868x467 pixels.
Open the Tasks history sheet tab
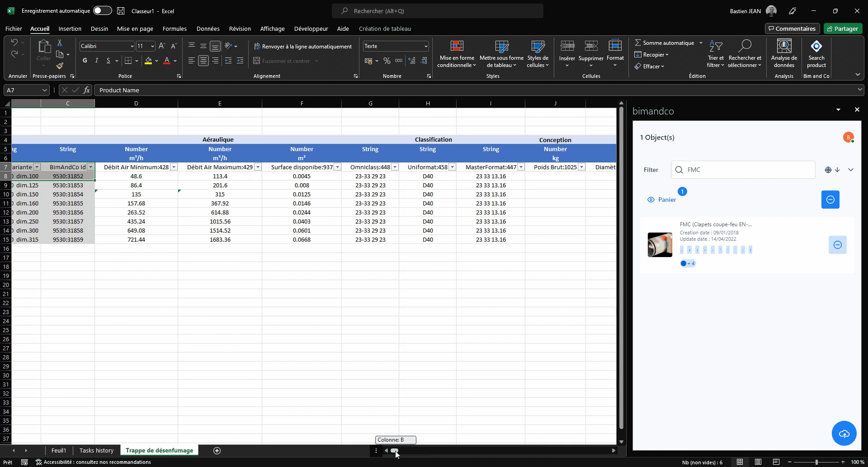[96, 450]
